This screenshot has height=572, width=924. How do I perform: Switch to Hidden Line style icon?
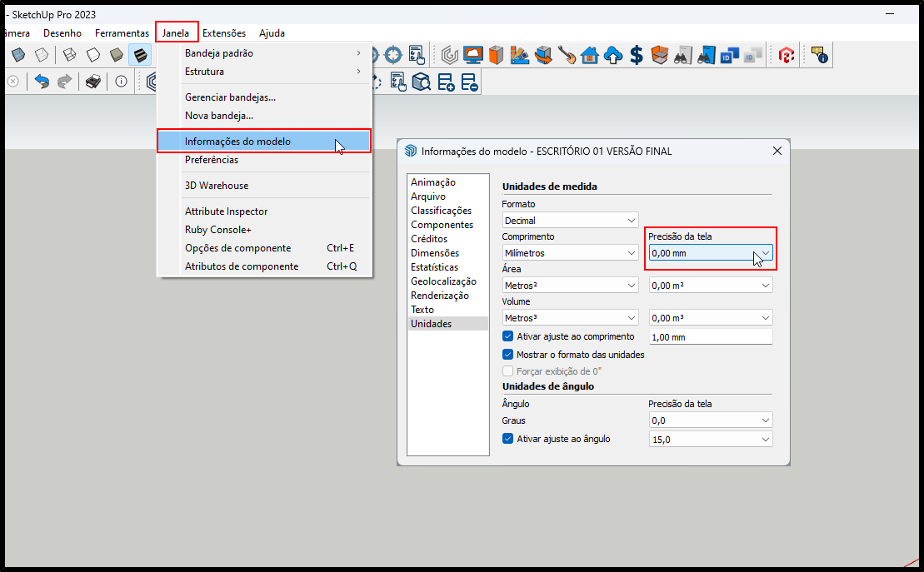[x=93, y=55]
